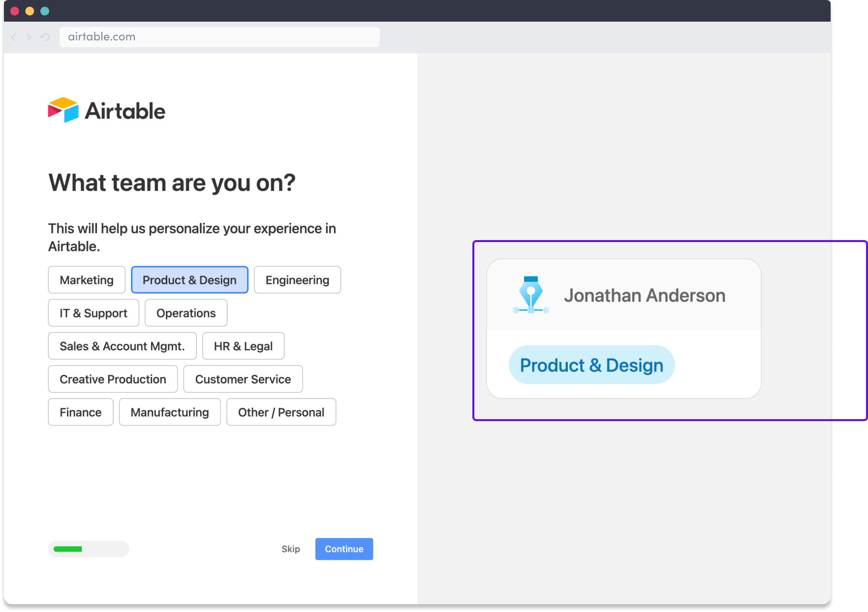Click the Airtable logo
Screen dimensions: 868x612
(106, 110)
